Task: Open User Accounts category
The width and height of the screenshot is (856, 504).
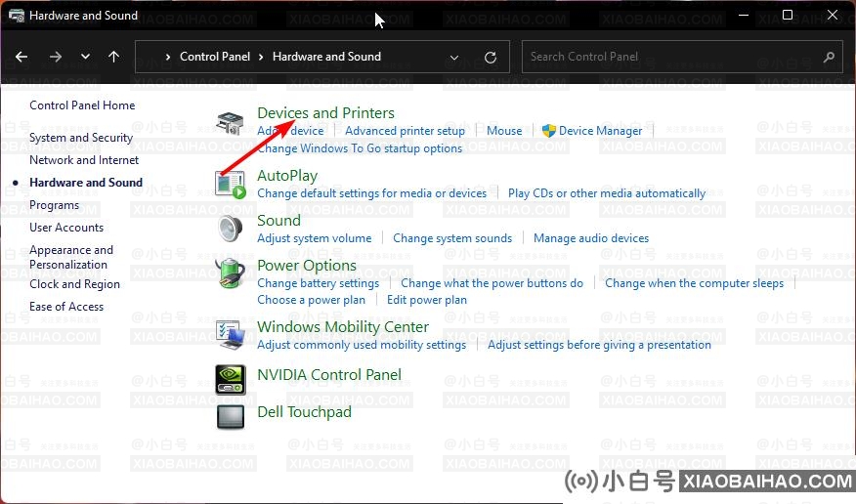Action: point(66,228)
